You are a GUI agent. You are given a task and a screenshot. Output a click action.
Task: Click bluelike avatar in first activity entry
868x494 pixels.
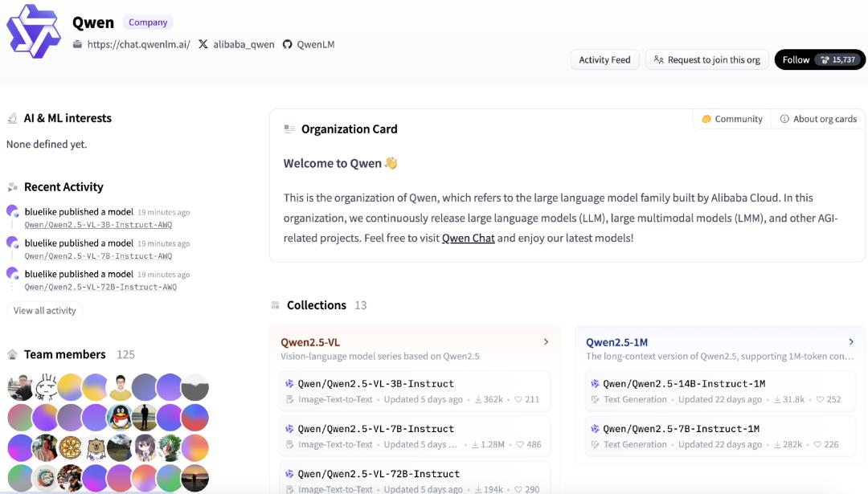pos(12,210)
